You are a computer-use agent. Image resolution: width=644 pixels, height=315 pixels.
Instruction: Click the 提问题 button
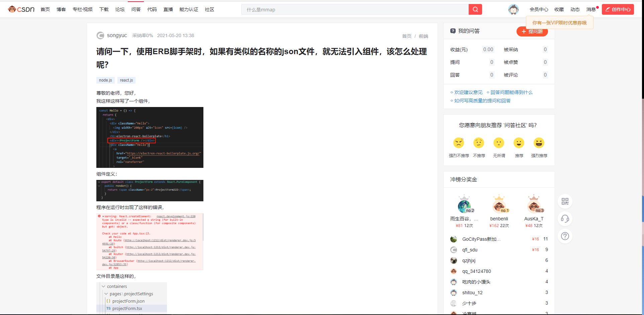(532, 31)
